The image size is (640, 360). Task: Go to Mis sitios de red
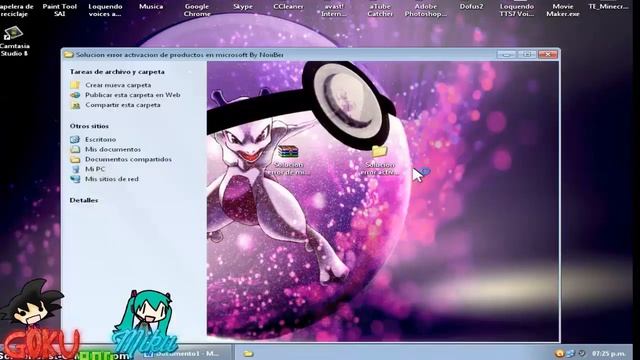click(x=111, y=179)
